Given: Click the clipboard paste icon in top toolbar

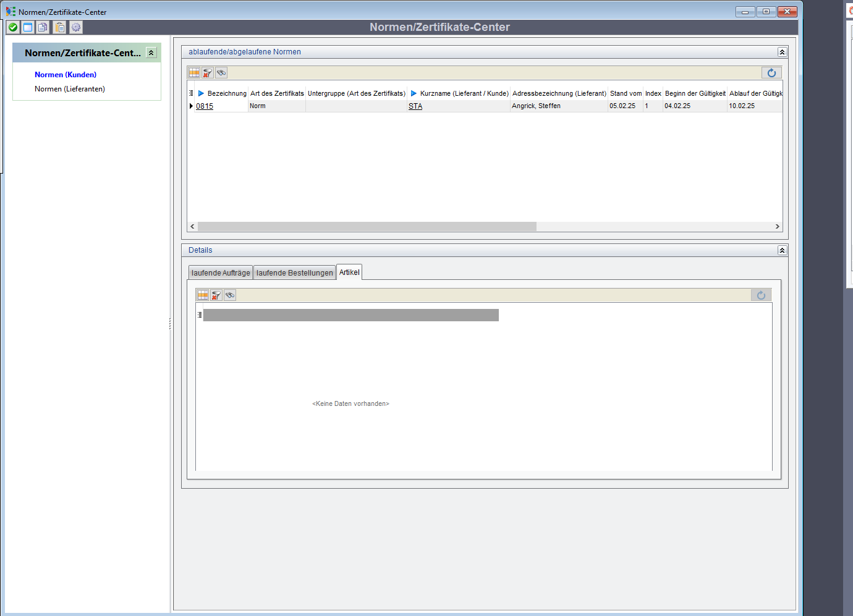Looking at the screenshot, I should (x=59, y=27).
